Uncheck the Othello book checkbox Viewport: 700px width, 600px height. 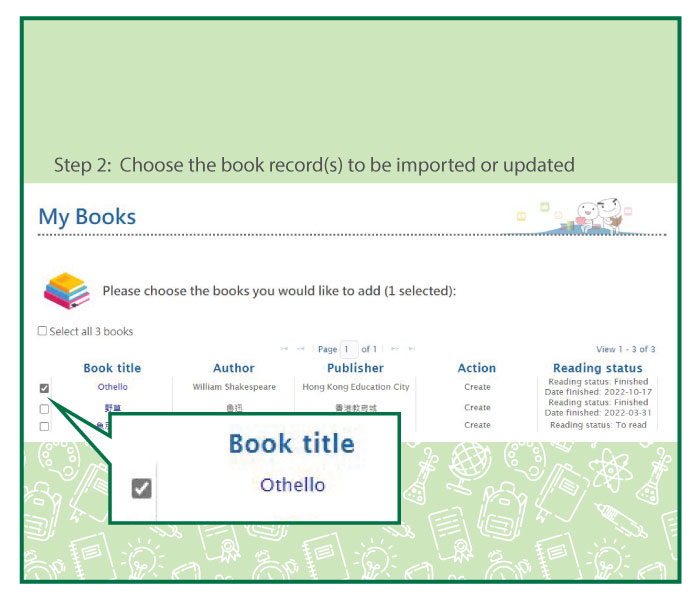pos(44,388)
